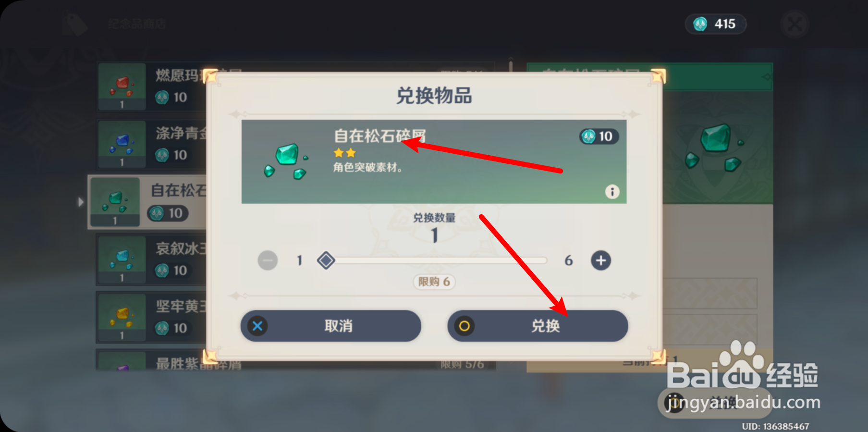868x432 pixels.
Task: Open the item info icon
Action: [612, 192]
